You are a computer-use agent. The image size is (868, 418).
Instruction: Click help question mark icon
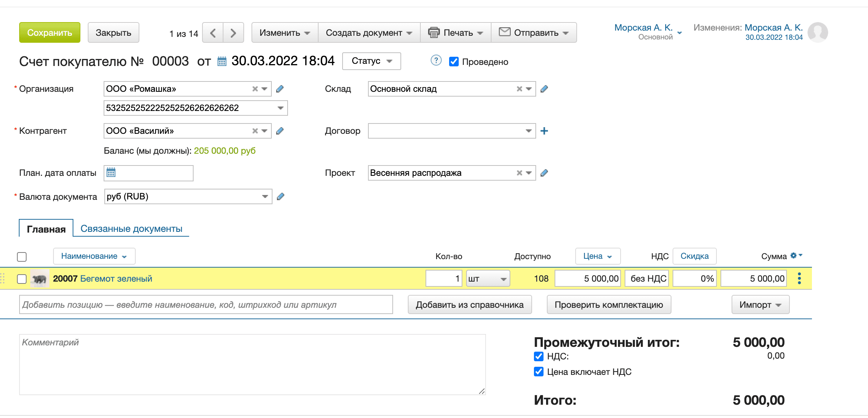436,60
